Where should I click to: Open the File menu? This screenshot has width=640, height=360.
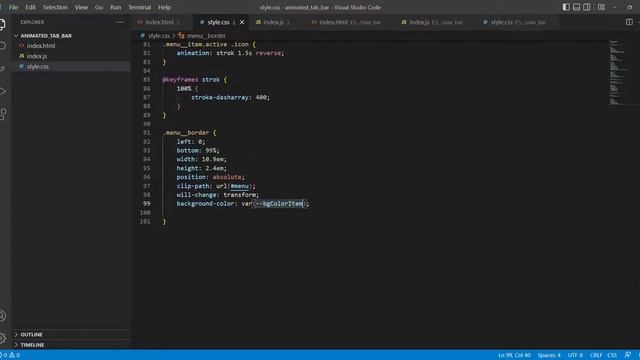(13, 7)
